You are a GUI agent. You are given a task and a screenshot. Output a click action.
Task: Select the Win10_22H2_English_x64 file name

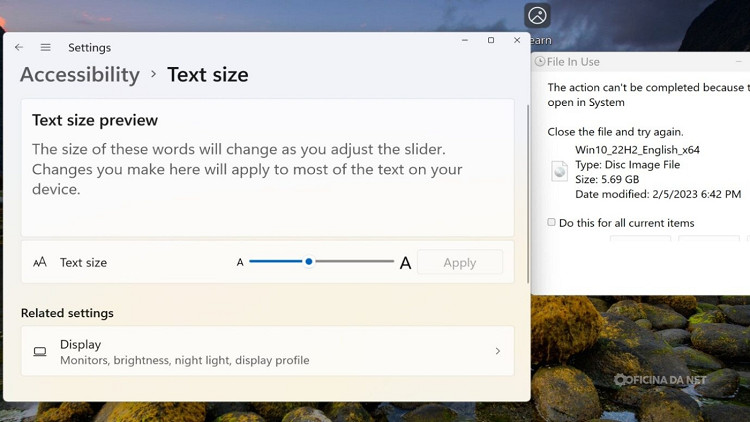(637, 150)
